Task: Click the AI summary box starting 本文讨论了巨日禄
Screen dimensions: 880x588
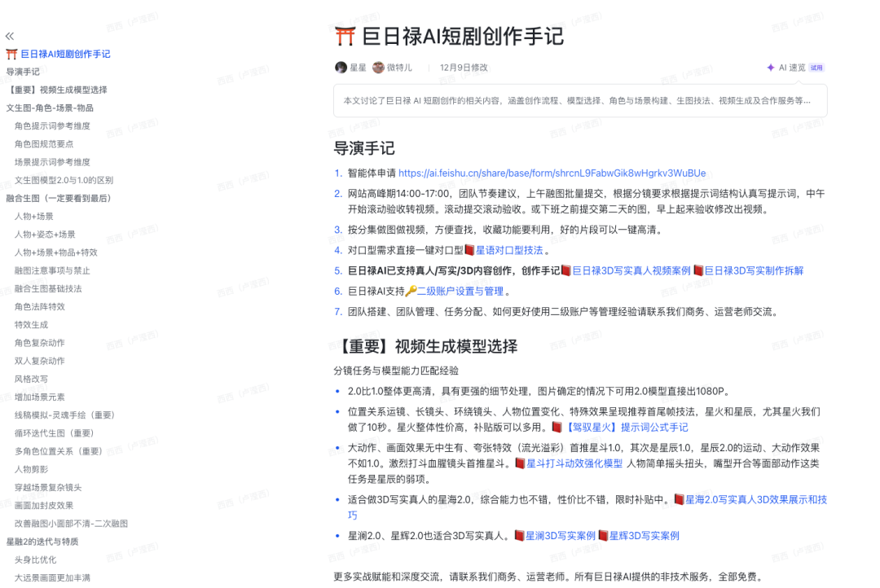Action: pos(580,101)
